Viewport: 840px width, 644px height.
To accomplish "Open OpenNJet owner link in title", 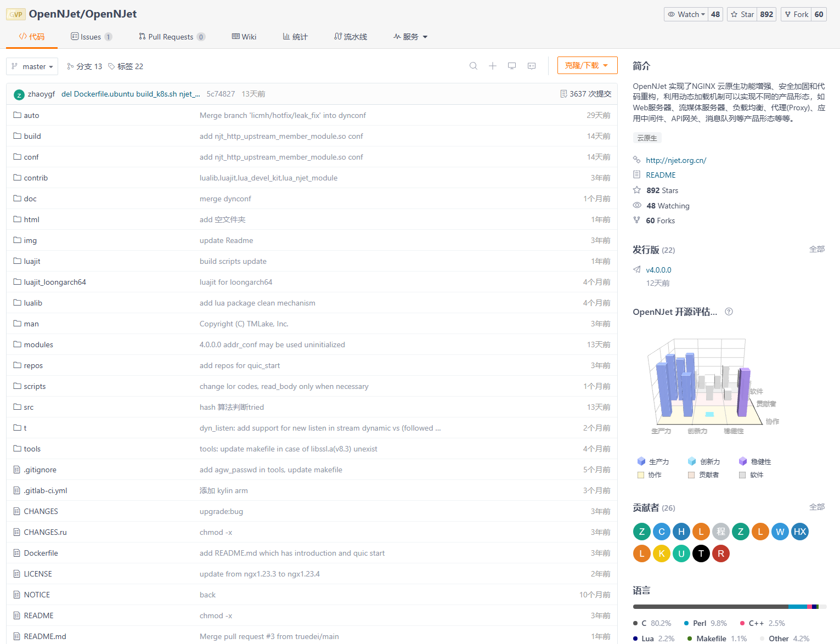I will pos(54,14).
